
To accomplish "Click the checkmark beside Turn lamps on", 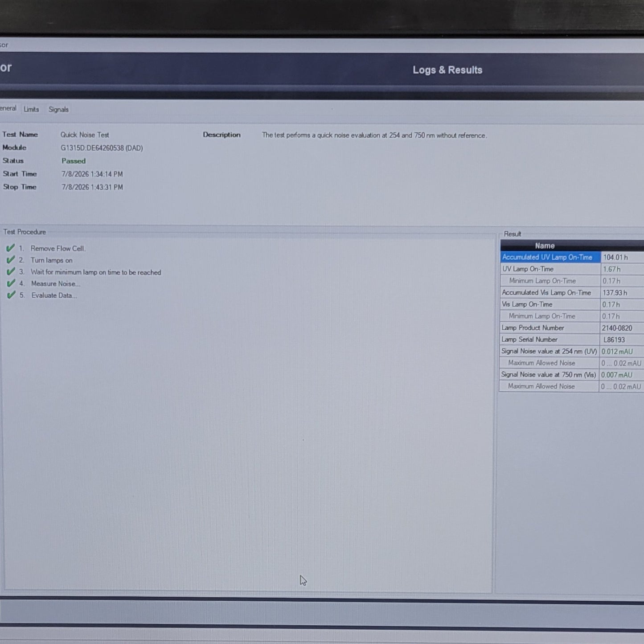I will point(11,260).
